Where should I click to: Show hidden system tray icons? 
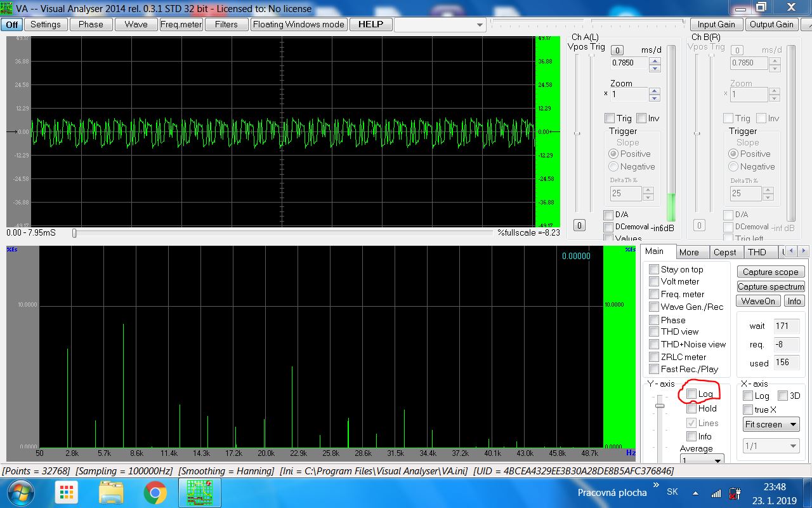(697, 493)
